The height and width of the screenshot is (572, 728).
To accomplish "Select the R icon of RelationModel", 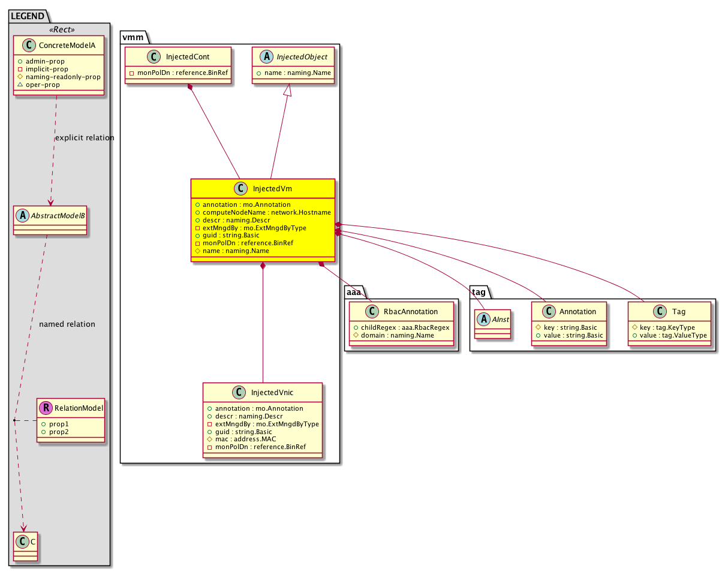I will click(46, 408).
